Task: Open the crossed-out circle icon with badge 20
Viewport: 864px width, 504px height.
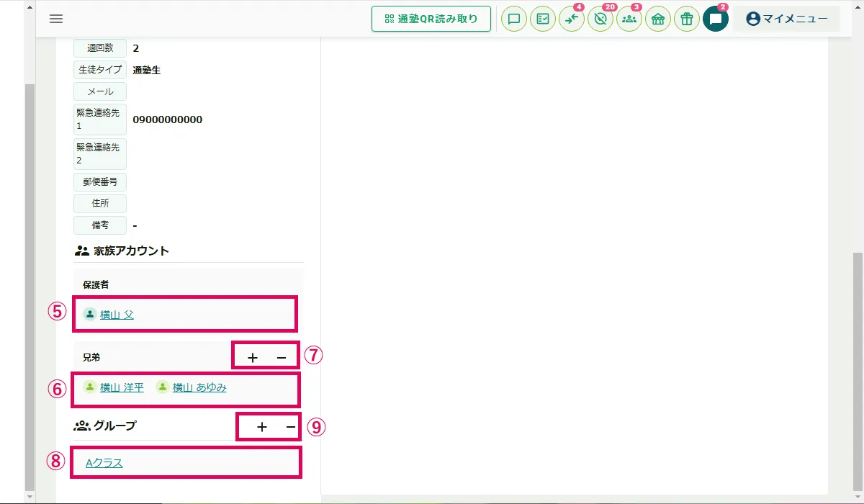Action: coord(600,19)
